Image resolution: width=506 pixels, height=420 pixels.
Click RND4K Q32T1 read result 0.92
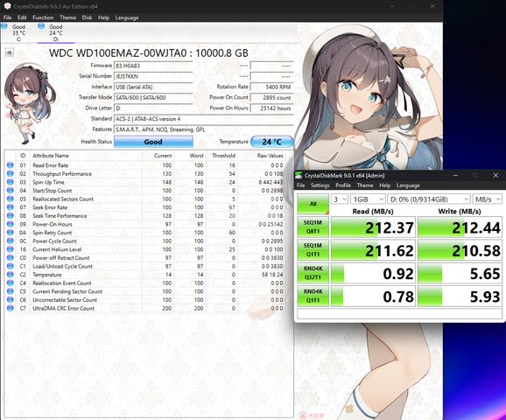click(373, 273)
